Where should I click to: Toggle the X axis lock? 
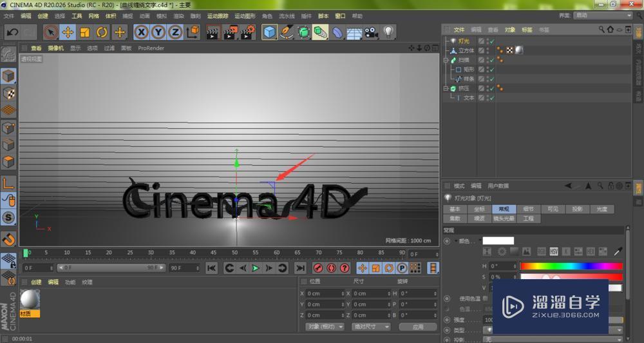coord(141,32)
